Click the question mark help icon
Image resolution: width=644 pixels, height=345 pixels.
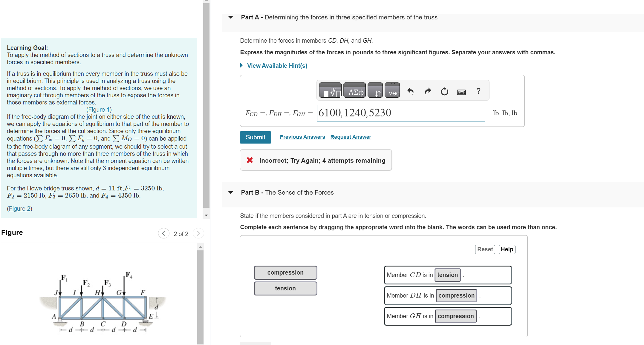(x=478, y=91)
